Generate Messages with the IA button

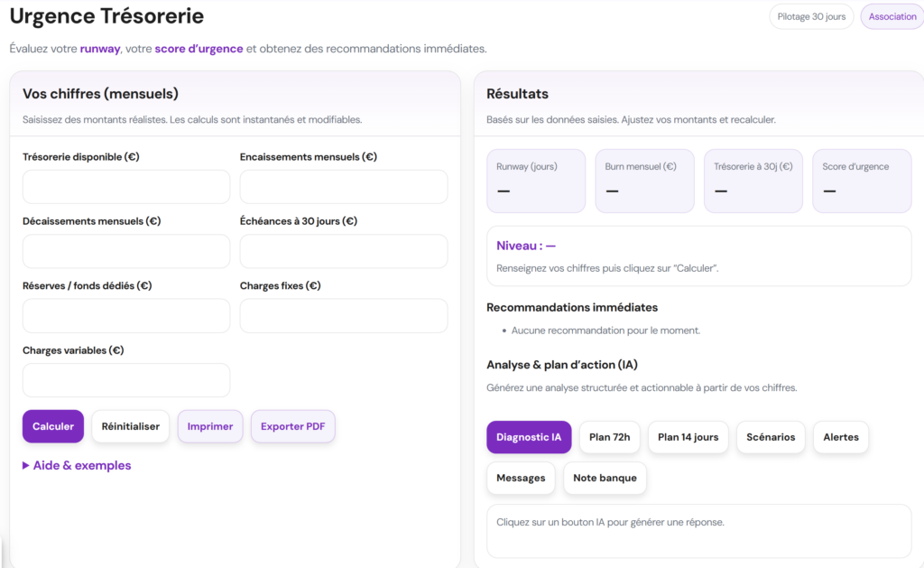(x=521, y=478)
